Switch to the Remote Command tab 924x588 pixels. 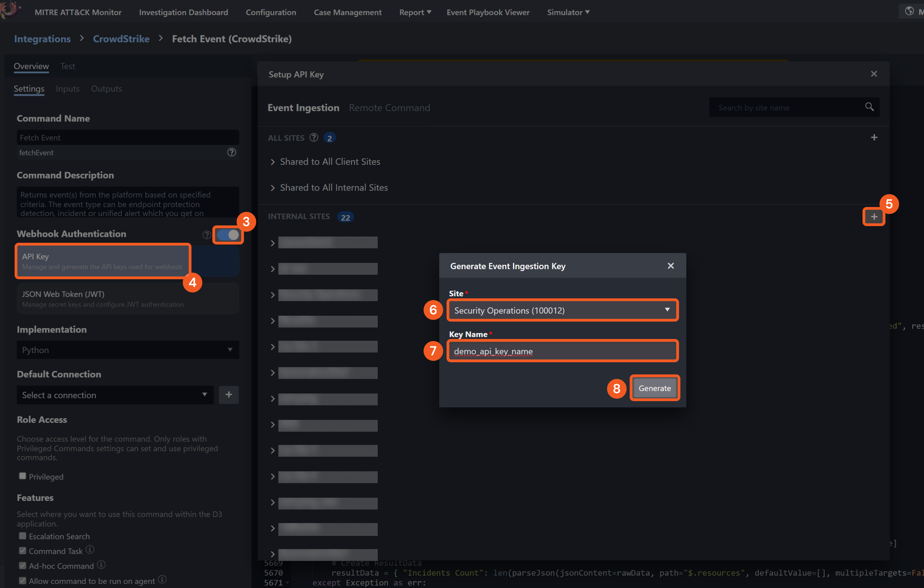pos(390,107)
